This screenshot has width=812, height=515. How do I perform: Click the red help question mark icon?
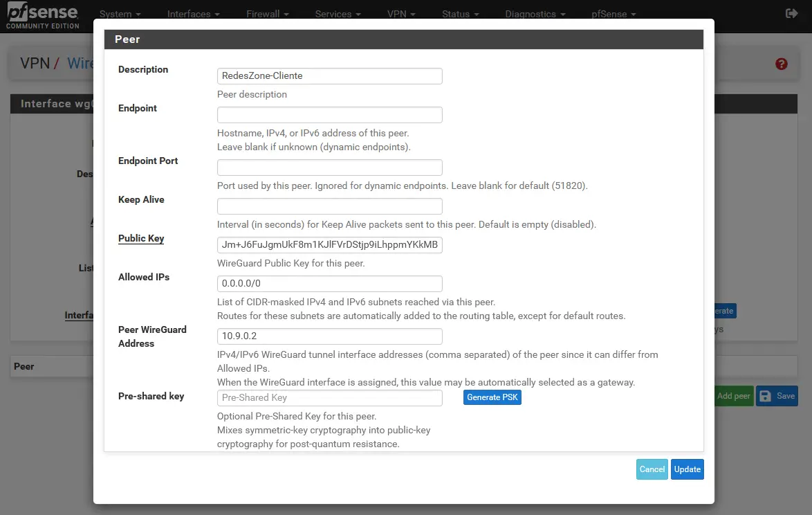coord(782,64)
